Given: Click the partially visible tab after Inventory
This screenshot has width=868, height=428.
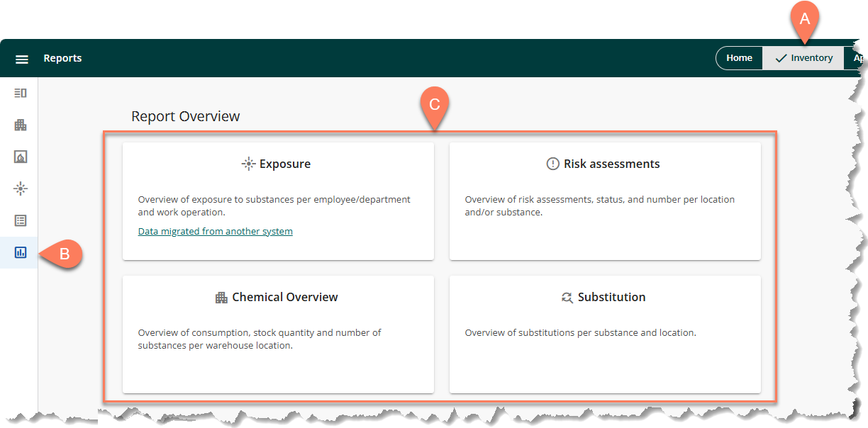Looking at the screenshot, I should pyautogui.click(x=857, y=58).
